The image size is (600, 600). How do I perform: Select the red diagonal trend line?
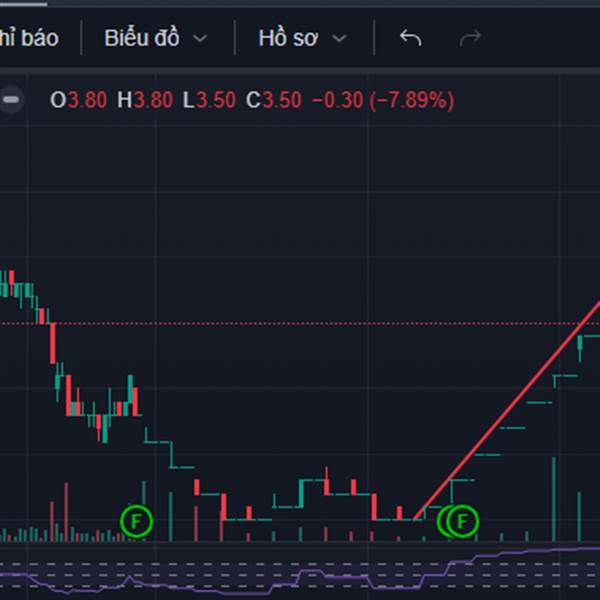(x=509, y=408)
